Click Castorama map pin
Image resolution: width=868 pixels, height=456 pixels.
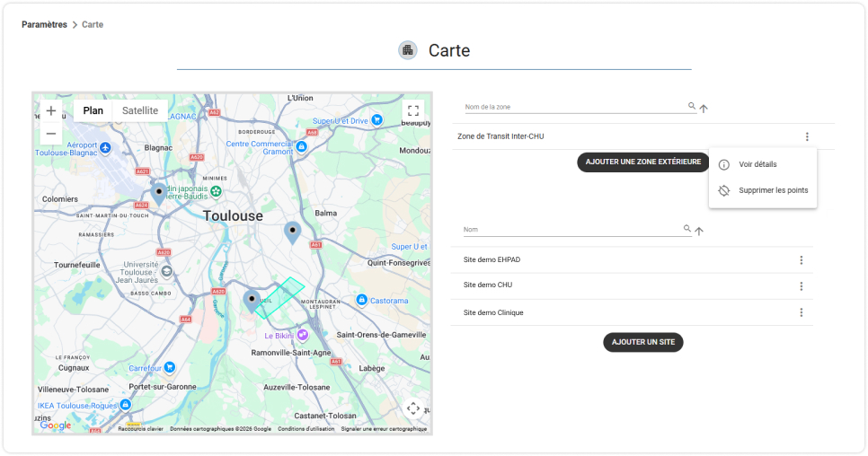coord(361,300)
